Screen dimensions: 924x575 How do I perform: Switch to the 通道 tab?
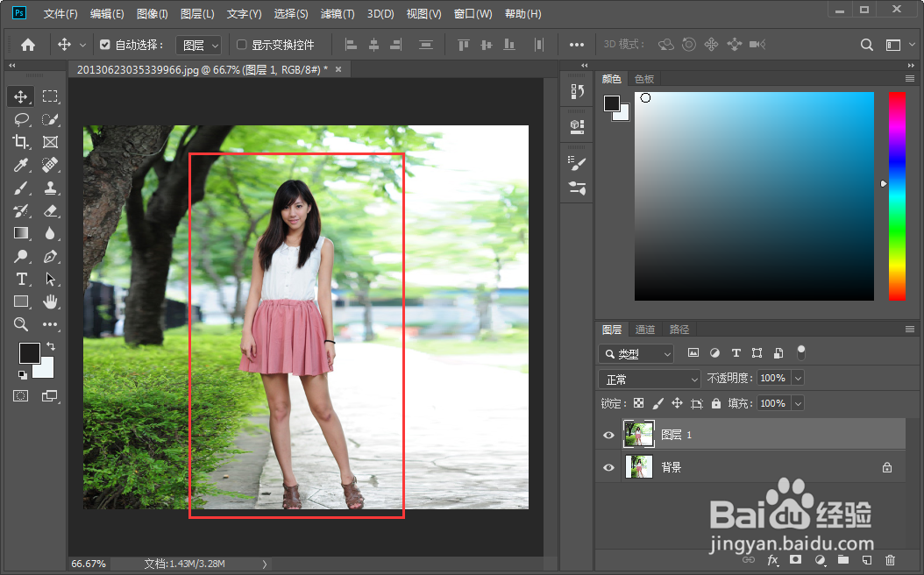(x=644, y=330)
